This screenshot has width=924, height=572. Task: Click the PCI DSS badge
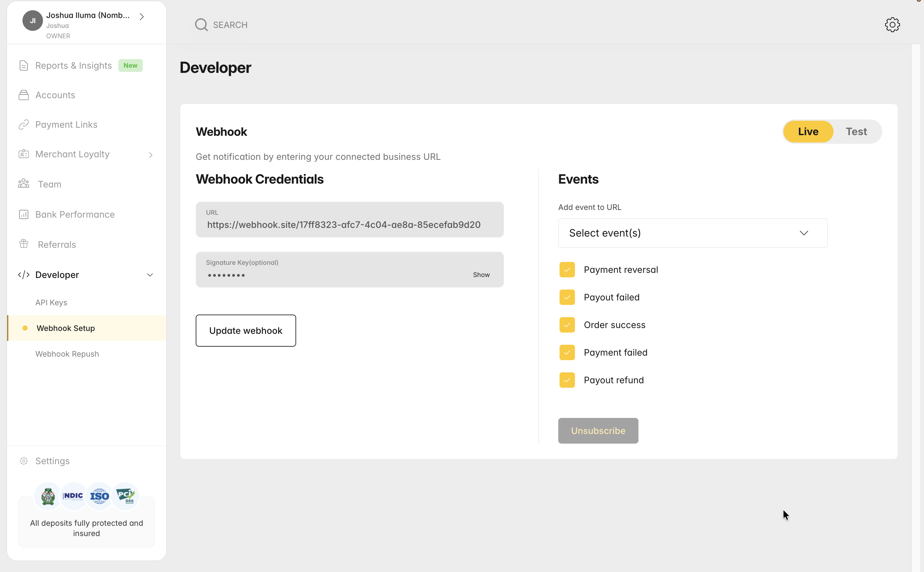point(125,496)
